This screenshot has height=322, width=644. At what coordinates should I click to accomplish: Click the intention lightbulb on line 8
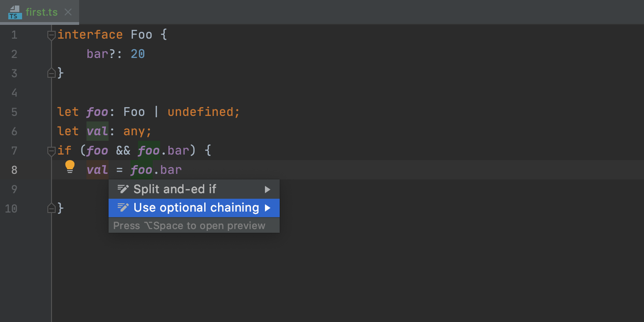(69, 167)
